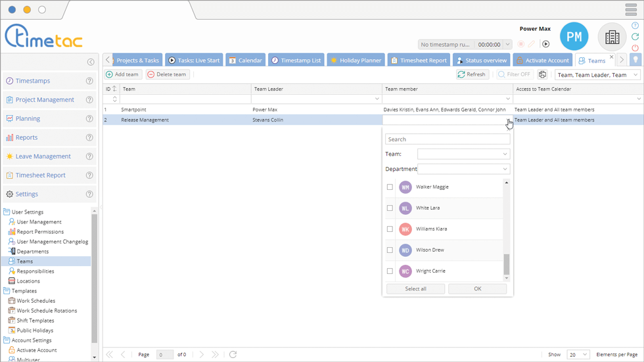
Task: Click the red power logout icon
Action: point(635,48)
